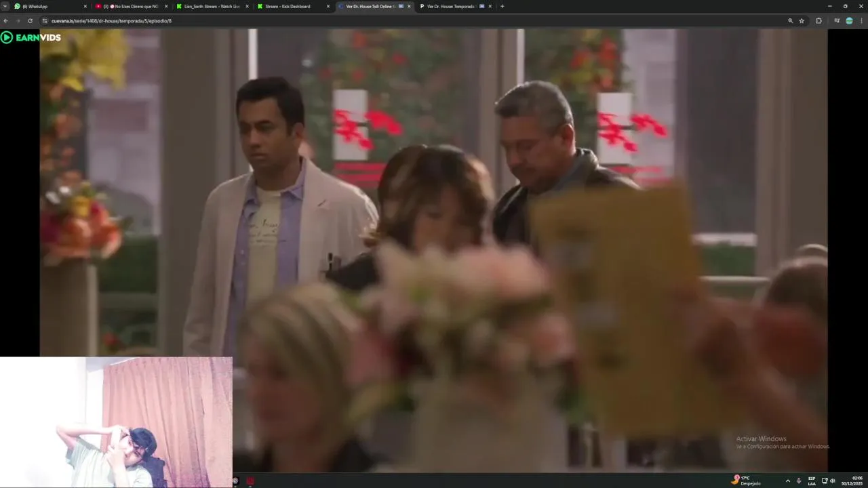Open the clock showing 02:06

pyautogui.click(x=852, y=481)
